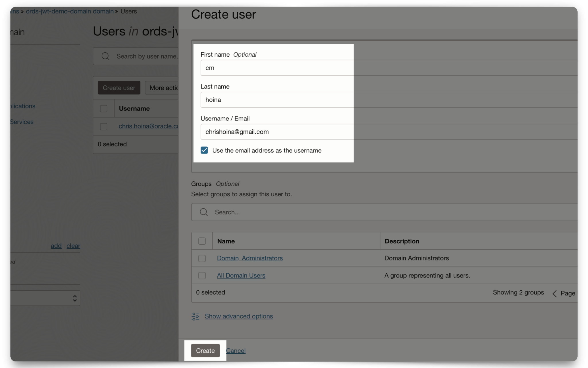Click the Create button to save the user

[x=205, y=350]
